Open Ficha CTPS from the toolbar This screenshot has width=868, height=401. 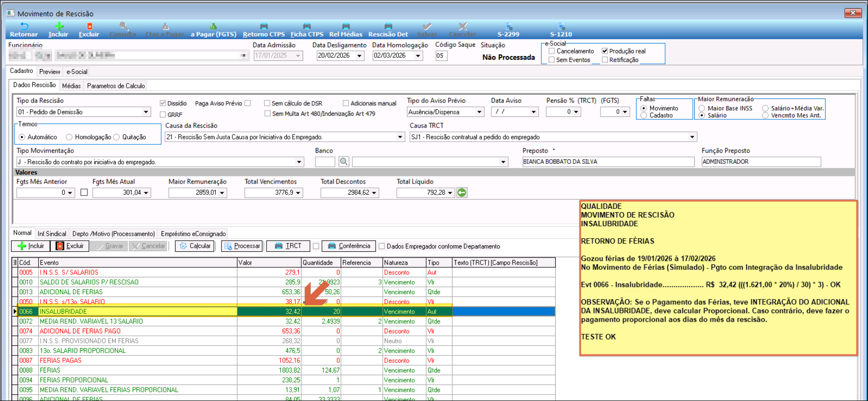pyautogui.click(x=307, y=27)
